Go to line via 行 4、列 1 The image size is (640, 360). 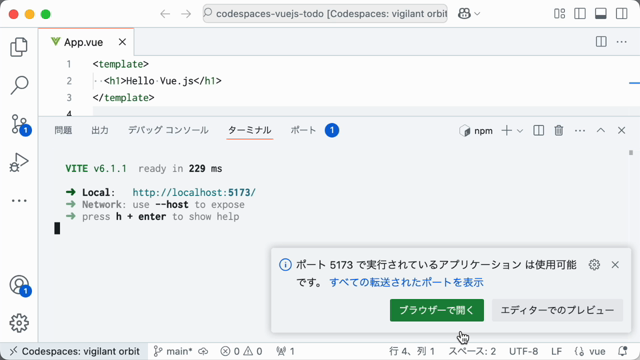(x=412, y=351)
